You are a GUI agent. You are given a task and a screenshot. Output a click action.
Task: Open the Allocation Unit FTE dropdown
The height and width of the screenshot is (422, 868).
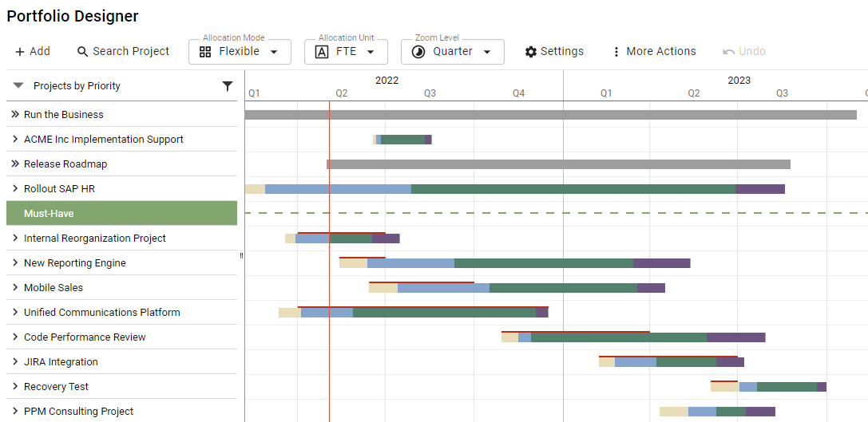[346, 52]
